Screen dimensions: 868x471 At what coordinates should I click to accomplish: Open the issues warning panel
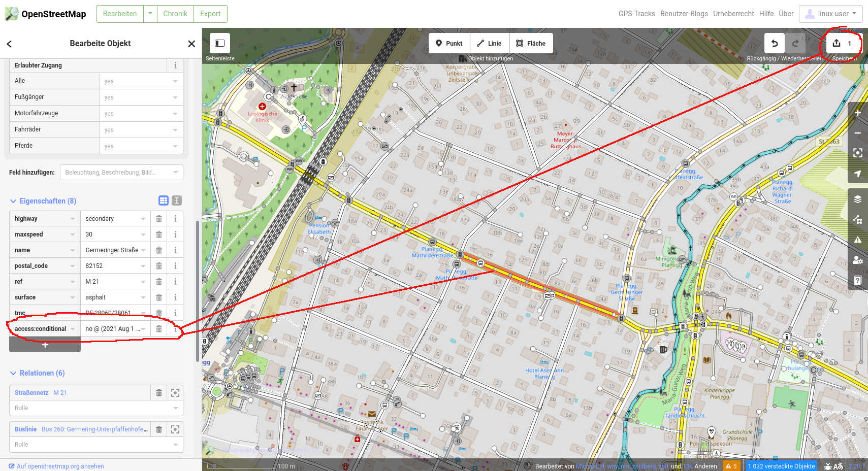pyautogui.click(x=858, y=240)
